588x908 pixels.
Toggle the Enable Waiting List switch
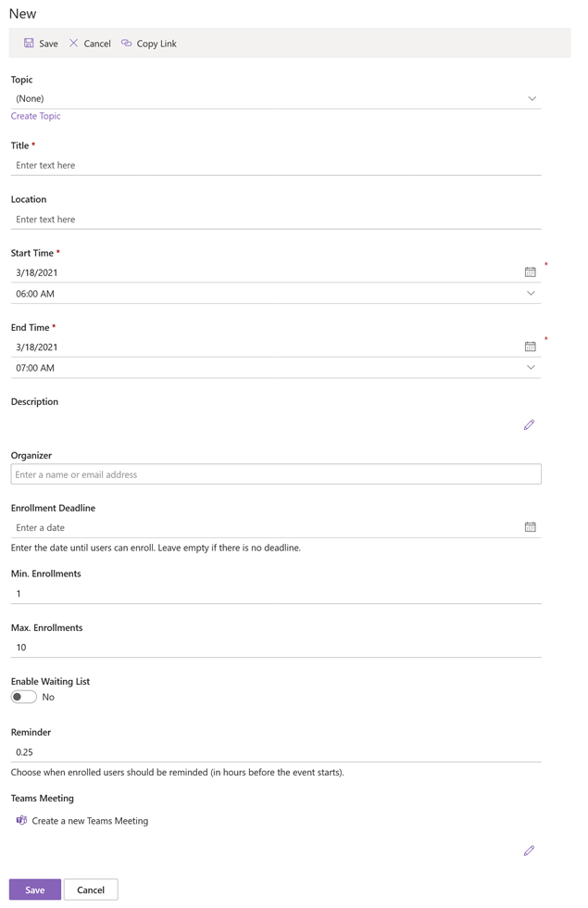(x=24, y=697)
